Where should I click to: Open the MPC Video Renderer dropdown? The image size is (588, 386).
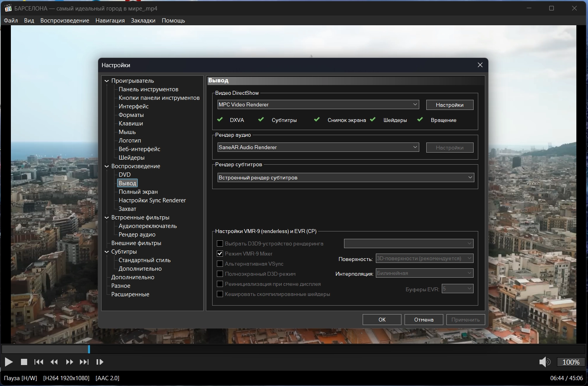tap(415, 104)
